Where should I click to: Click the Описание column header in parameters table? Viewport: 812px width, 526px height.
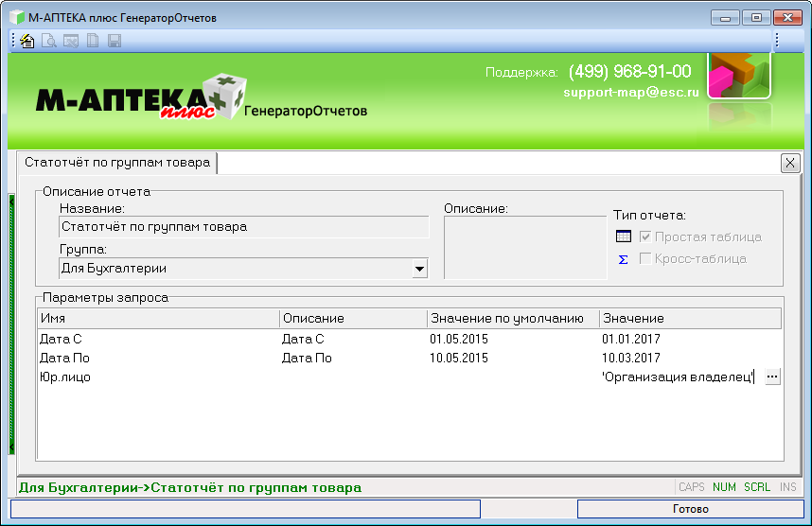click(x=353, y=319)
